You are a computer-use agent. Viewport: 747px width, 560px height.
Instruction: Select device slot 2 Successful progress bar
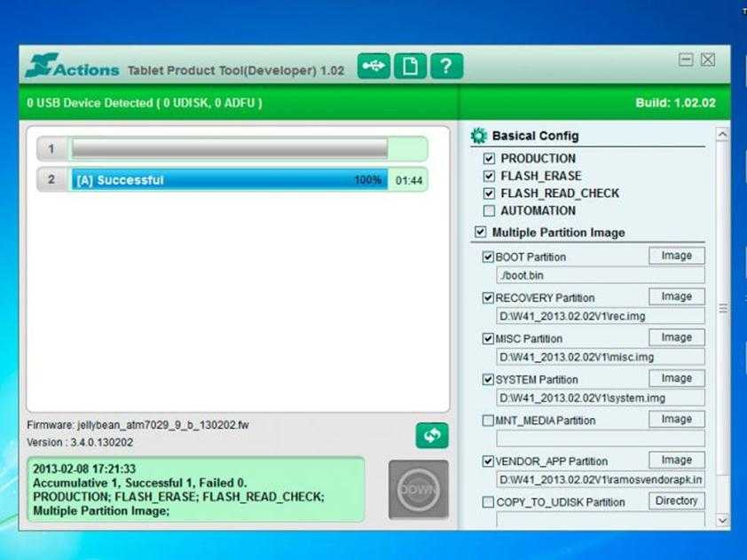[229, 180]
